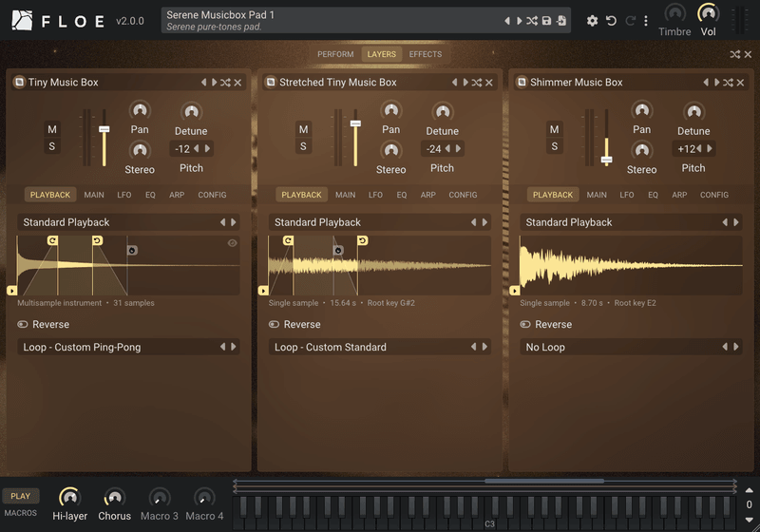The image size is (760, 532).
Task: Mute the Stretched Tiny Music Box layer
Action: [303, 129]
